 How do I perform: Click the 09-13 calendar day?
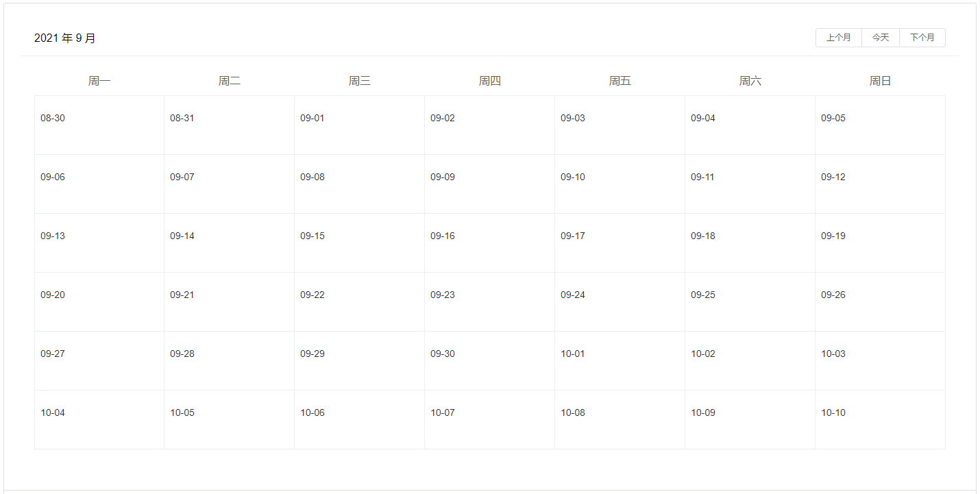tap(99, 243)
